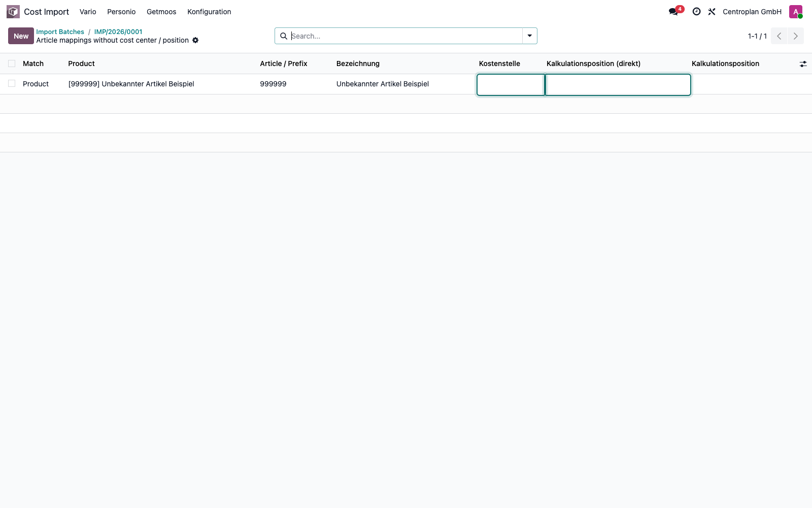The width and height of the screenshot is (812, 508).
Task: Click the [999999] Unbekannter Artikel Beispiel product cell
Action: coord(131,84)
